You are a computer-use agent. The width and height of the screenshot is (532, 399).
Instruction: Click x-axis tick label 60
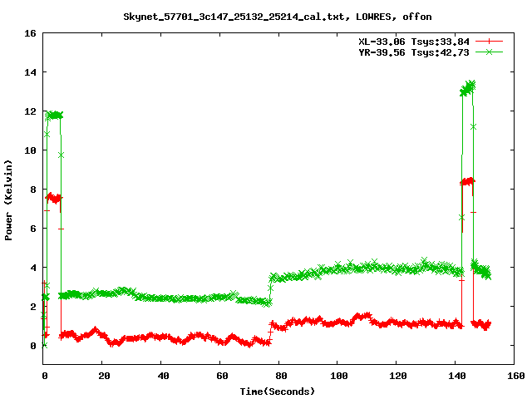coord(222,376)
